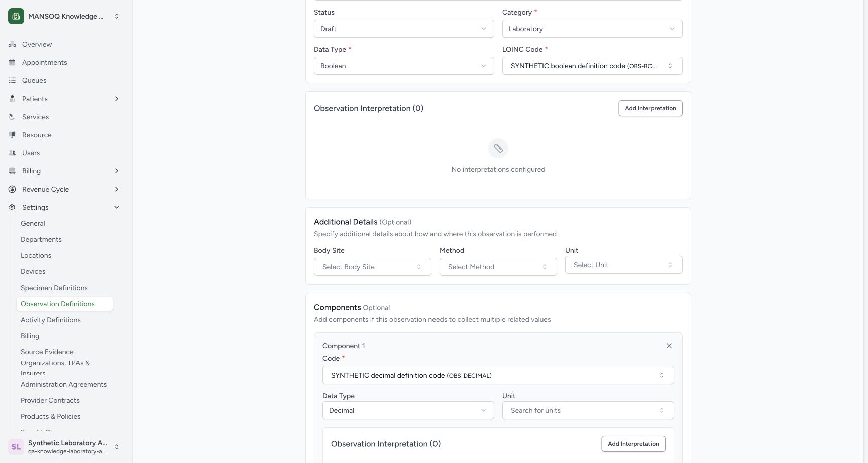
Task: Collapse the Settings submenu chevron
Action: tap(117, 207)
